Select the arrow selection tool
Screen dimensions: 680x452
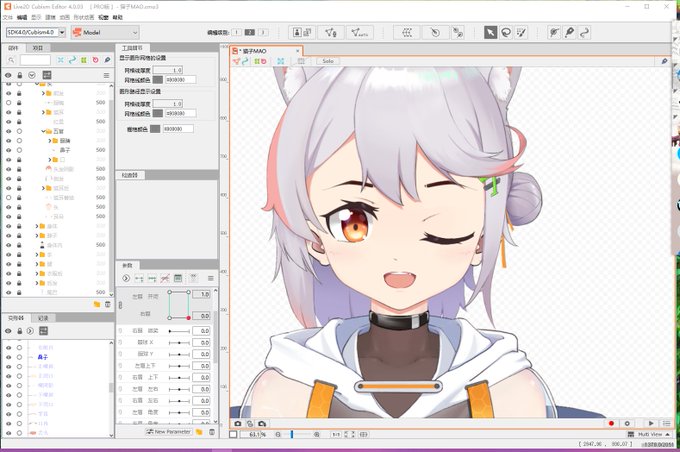490,33
